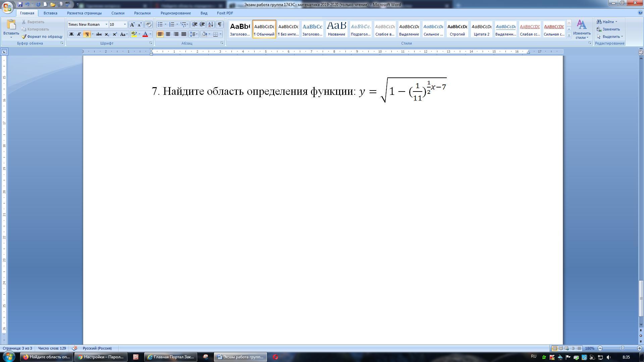This screenshot has width=644, height=362.
Task: Toggle italic formatting (К)
Action: point(79,34)
